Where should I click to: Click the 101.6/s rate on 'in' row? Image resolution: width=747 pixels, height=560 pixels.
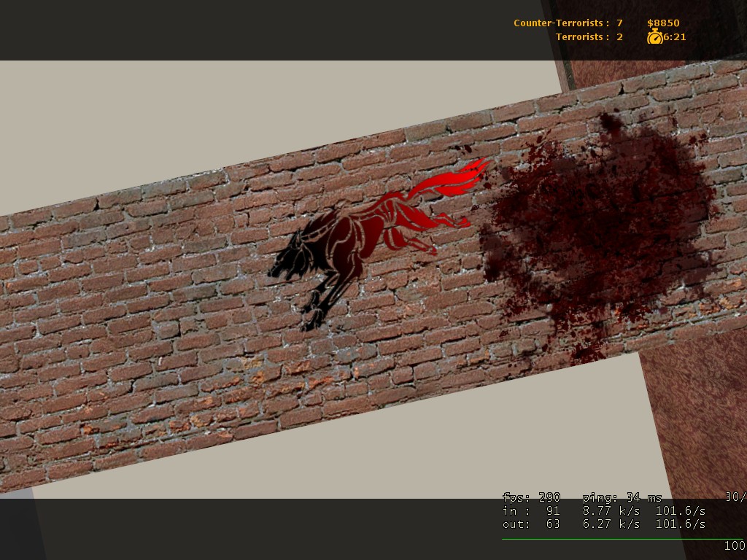click(x=680, y=510)
